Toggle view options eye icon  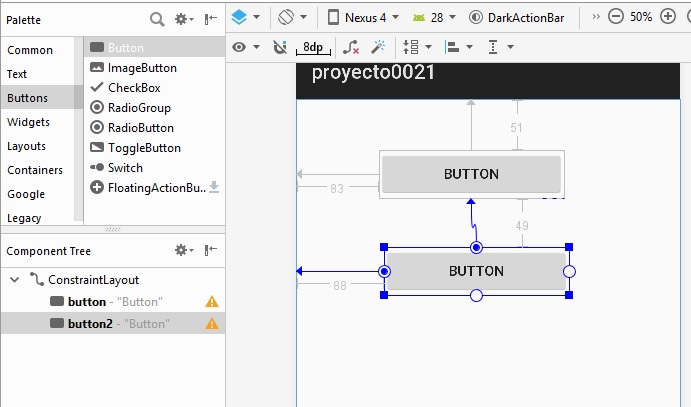(245, 47)
